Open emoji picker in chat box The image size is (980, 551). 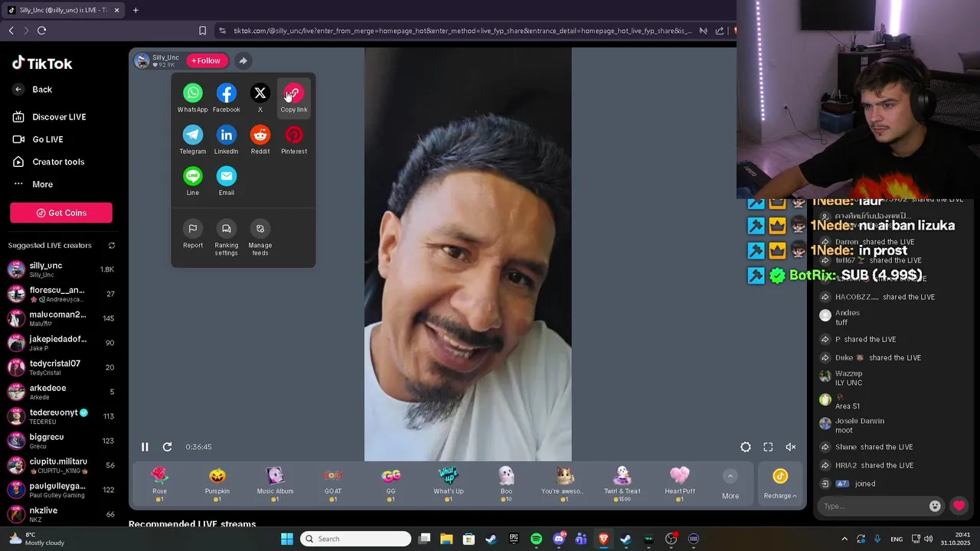pos(935,506)
